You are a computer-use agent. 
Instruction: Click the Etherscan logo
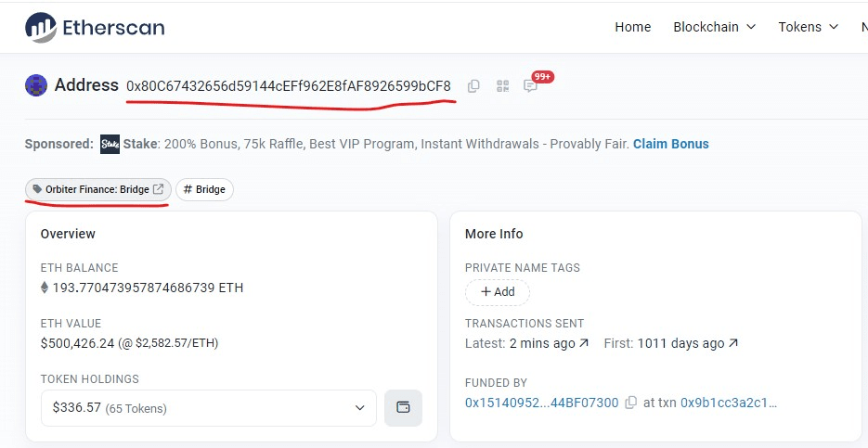[95, 28]
